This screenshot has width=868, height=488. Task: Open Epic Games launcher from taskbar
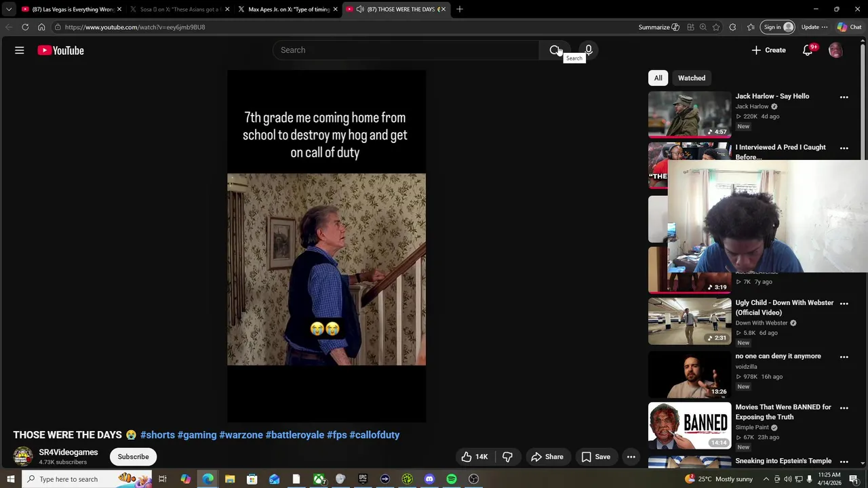click(363, 479)
